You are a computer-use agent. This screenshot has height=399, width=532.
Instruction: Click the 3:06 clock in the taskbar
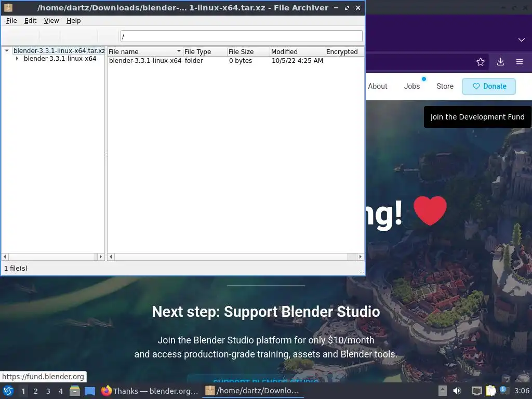pos(522,391)
